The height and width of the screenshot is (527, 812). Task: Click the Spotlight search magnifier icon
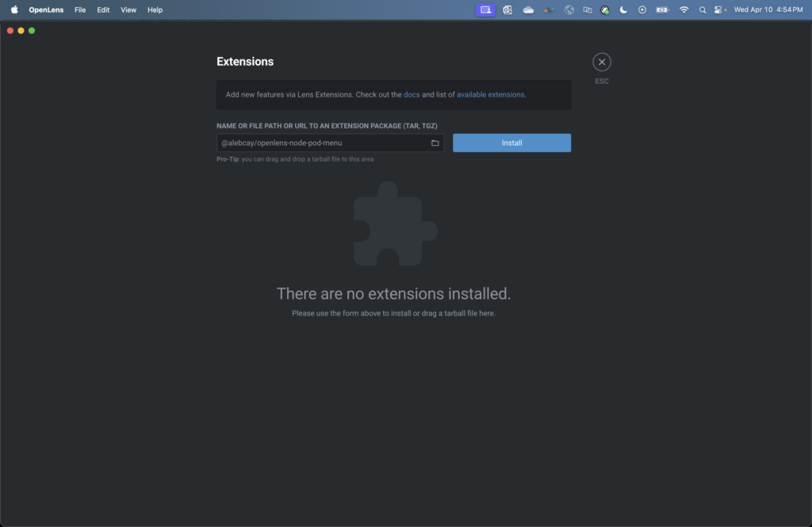tap(703, 10)
